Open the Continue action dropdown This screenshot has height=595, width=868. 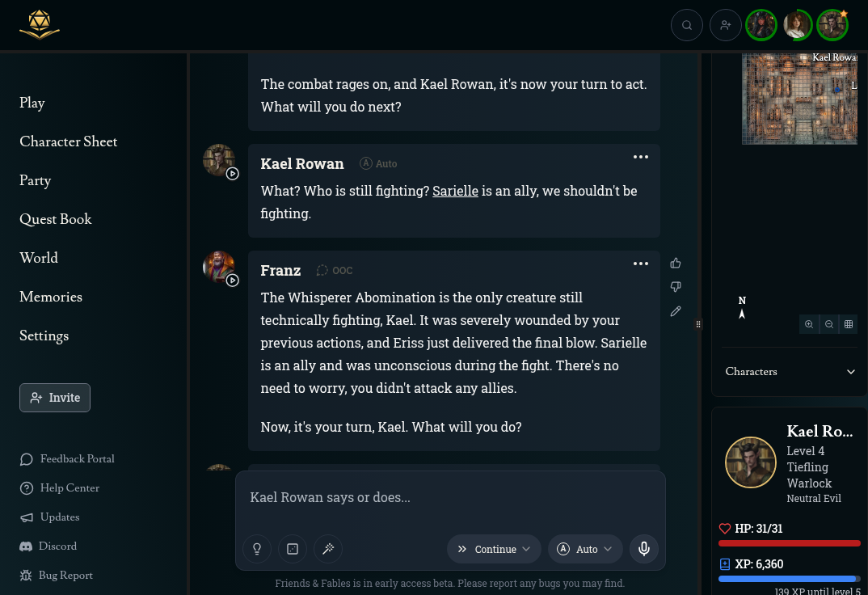point(494,549)
